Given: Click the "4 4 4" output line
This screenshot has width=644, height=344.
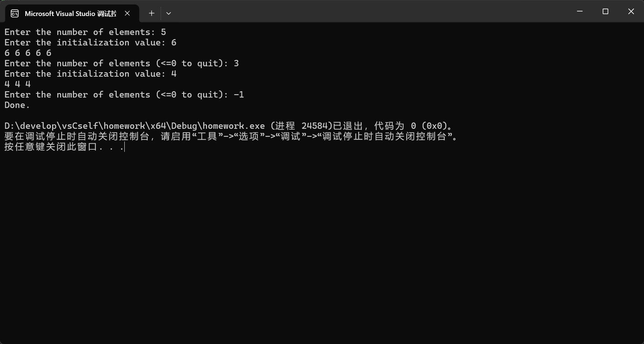Looking at the screenshot, I should click(17, 84).
